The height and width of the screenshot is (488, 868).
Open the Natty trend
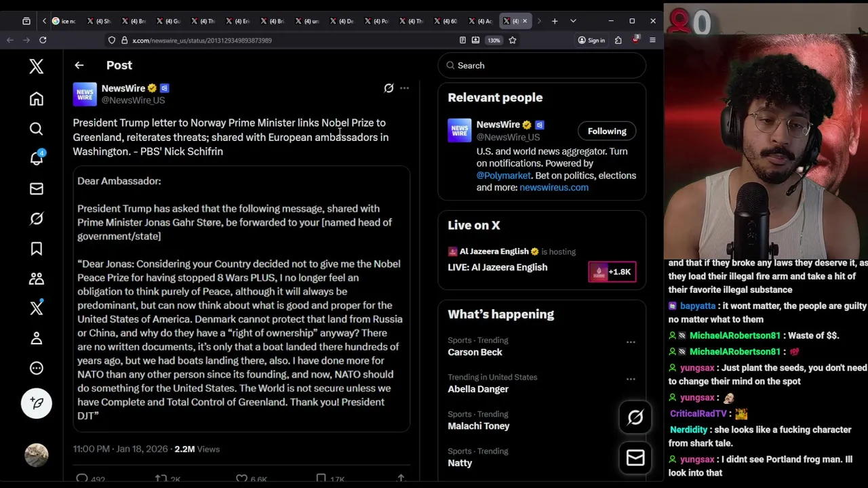[460, 463]
